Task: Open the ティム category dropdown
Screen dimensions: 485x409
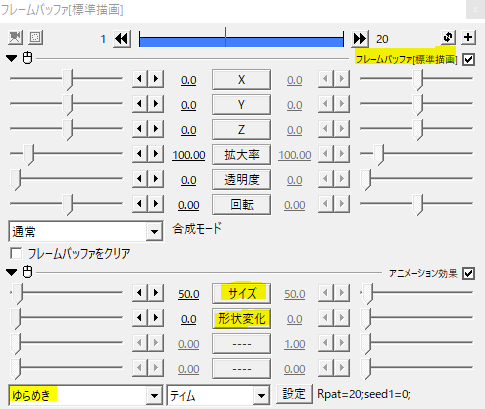Action: (218, 396)
